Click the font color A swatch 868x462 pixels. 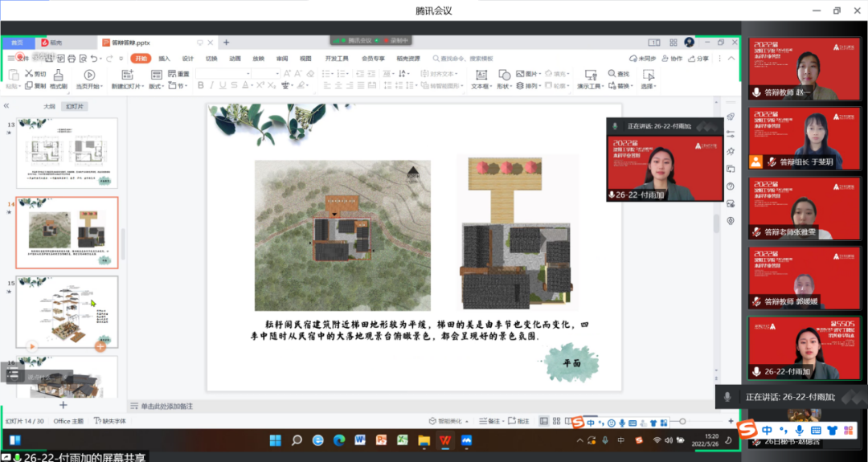click(244, 85)
